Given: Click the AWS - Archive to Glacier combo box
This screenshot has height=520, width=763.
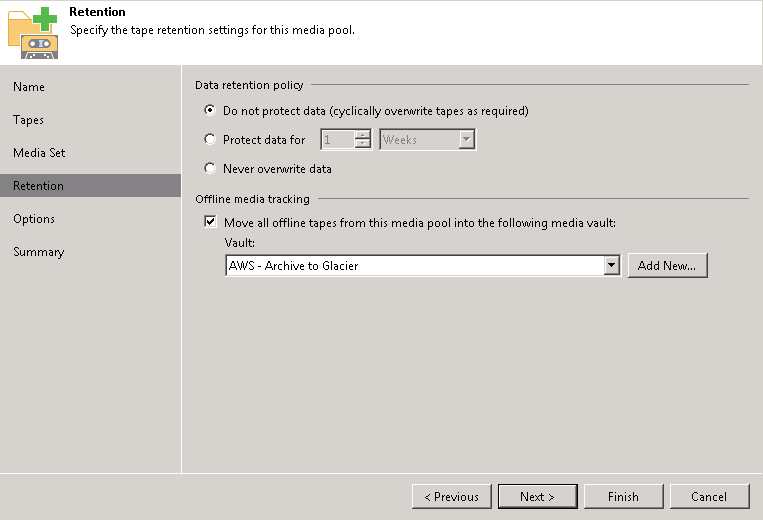Looking at the screenshot, I should click(423, 265).
